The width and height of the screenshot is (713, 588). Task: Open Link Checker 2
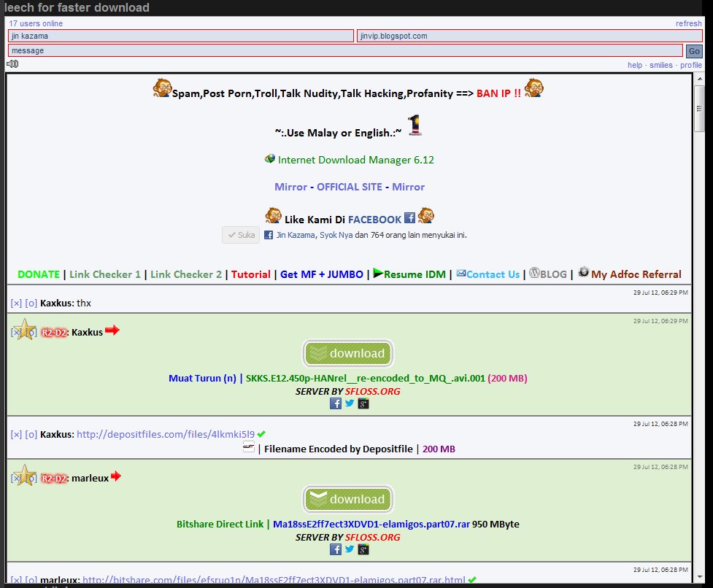pyautogui.click(x=186, y=274)
